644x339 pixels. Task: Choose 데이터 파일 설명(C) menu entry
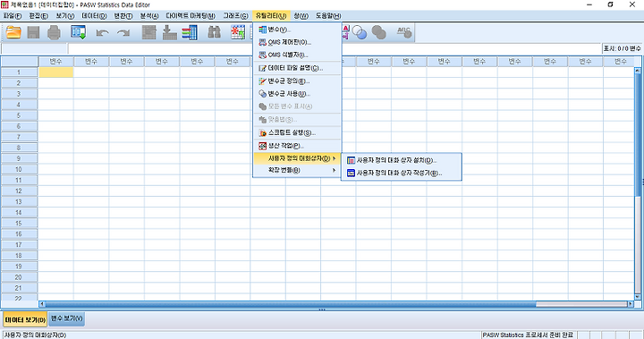(297, 68)
